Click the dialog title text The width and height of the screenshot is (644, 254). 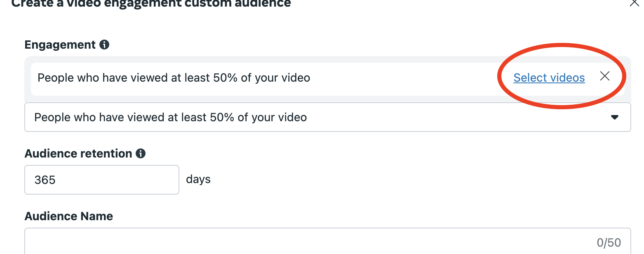[151, 4]
